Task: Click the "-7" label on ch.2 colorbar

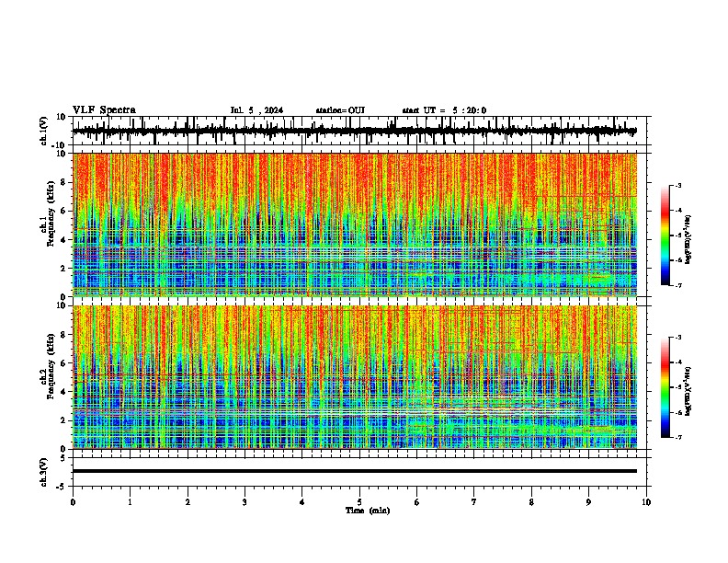Action: [677, 438]
